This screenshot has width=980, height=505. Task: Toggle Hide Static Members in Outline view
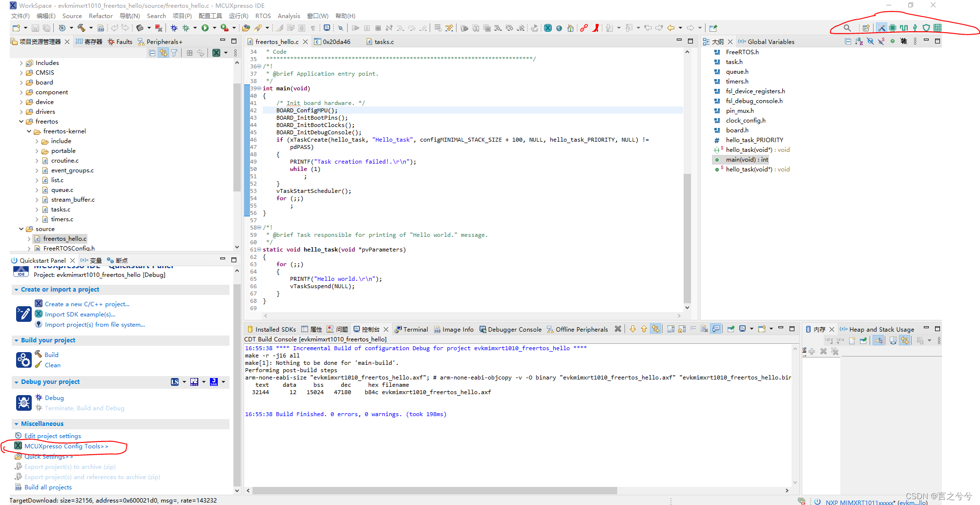pos(881,42)
